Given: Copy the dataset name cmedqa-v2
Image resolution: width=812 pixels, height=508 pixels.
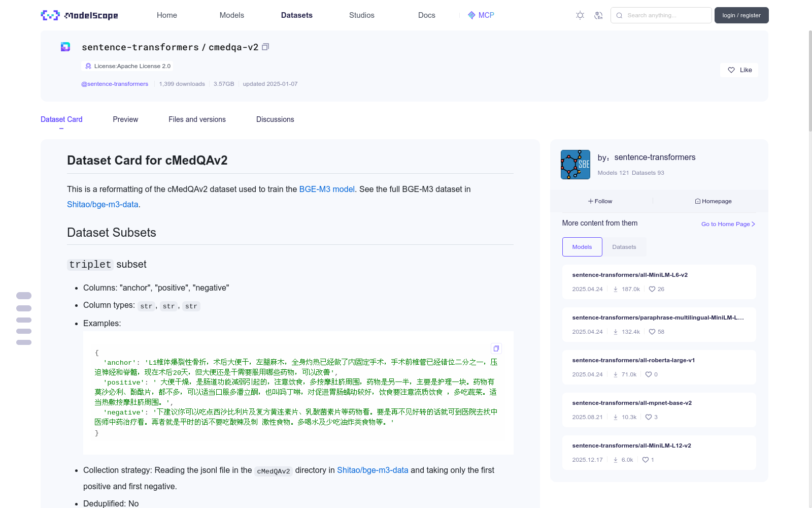Looking at the screenshot, I should [x=265, y=47].
